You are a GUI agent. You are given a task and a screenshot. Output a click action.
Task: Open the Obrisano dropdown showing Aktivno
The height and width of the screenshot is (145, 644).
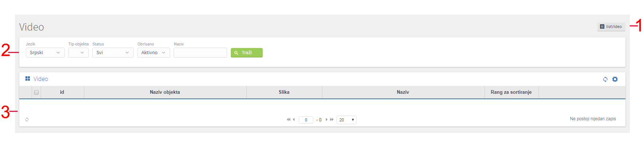tap(154, 53)
